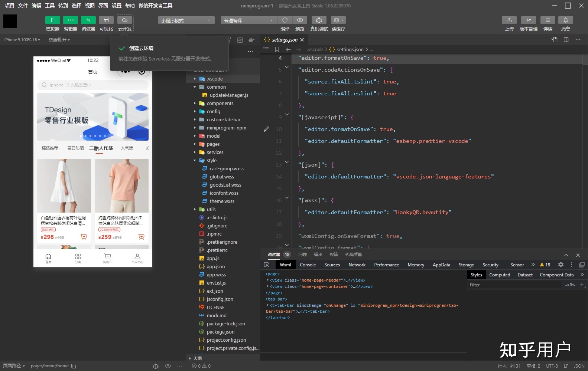The height and width of the screenshot is (371, 588).
Task: Close the debugger panel
Action: (578, 255)
